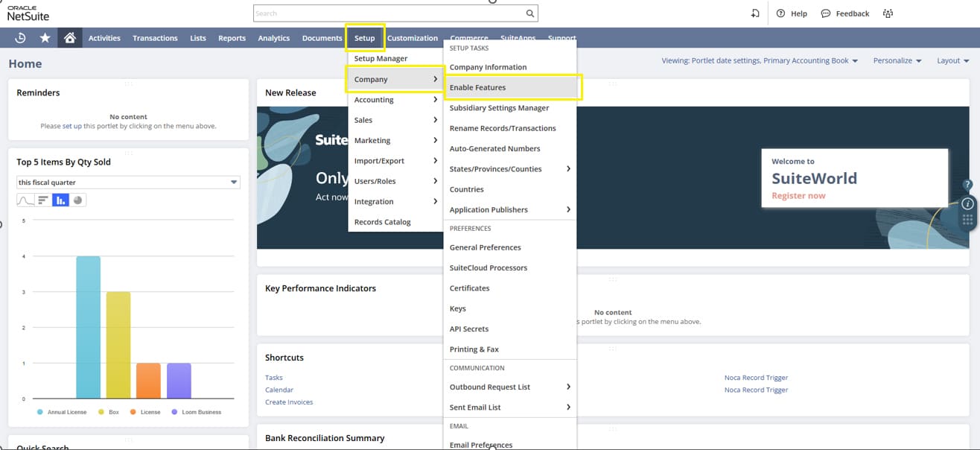The height and width of the screenshot is (450, 980).
Task: Open the change roles people icon
Action: pyautogui.click(x=888, y=13)
